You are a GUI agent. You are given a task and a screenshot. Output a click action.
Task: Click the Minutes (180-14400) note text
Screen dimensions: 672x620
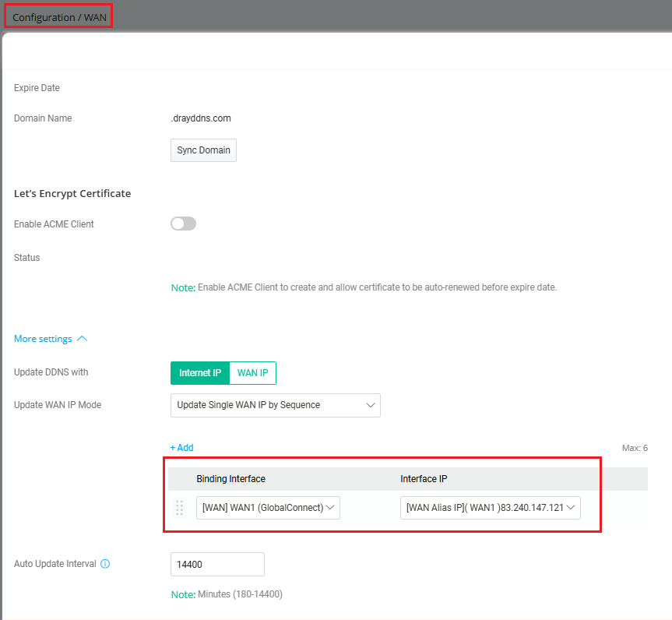[240, 594]
